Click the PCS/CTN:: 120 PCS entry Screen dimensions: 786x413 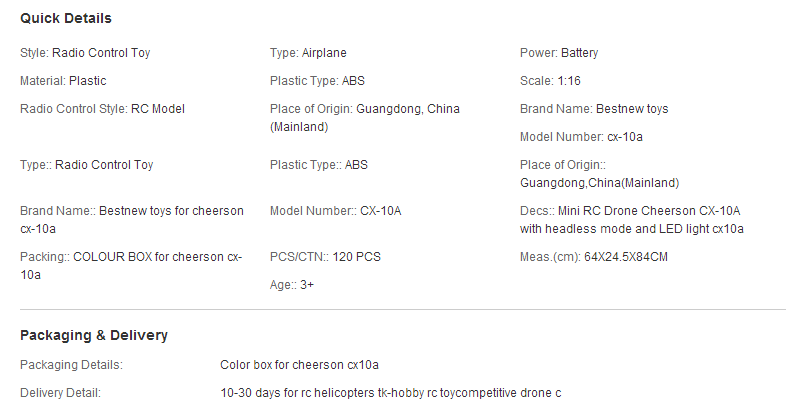(x=325, y=257)
